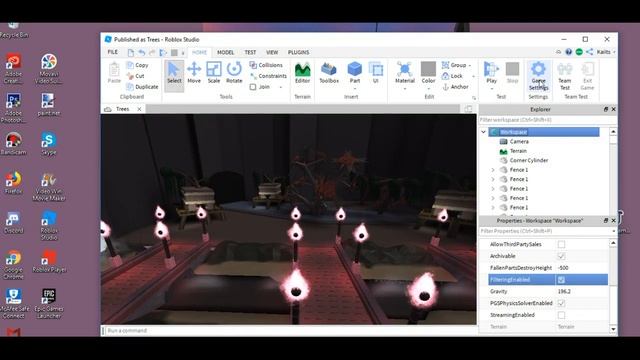Click the Exit Game icon
Screen dimensions: 640x360
click(587, 76)
